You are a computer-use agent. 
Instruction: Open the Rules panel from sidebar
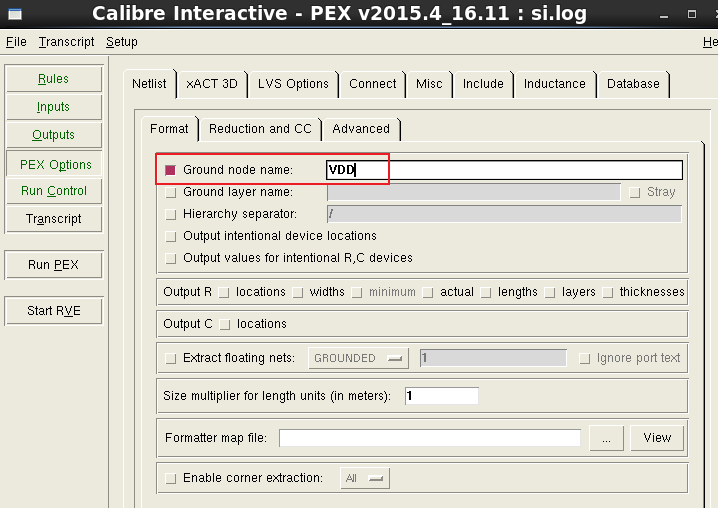point(53,79)
